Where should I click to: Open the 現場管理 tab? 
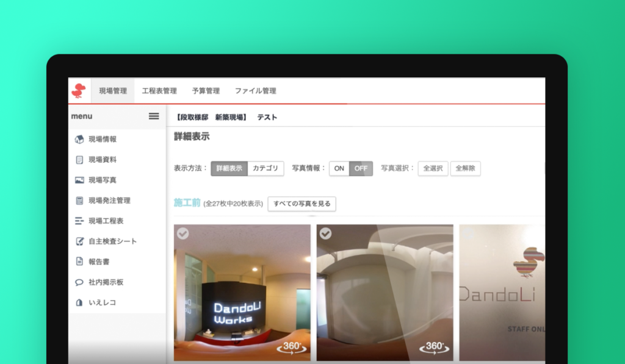(x=113, y=91)
